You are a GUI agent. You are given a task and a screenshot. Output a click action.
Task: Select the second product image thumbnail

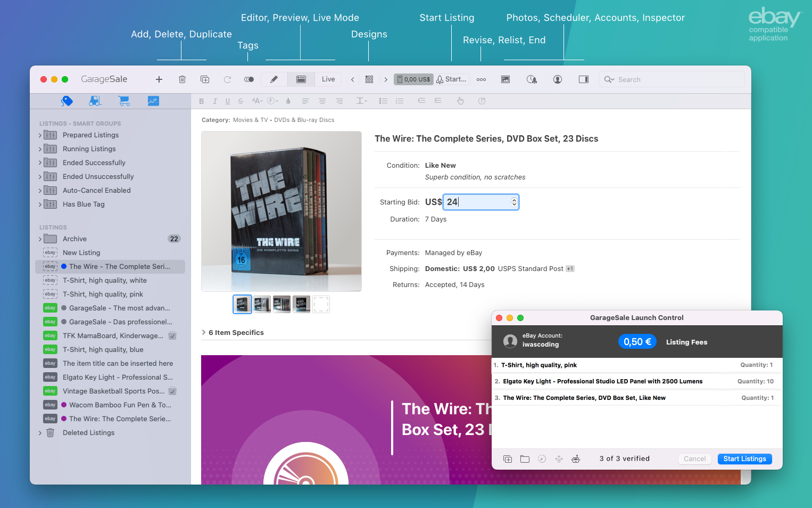point(262,304)
